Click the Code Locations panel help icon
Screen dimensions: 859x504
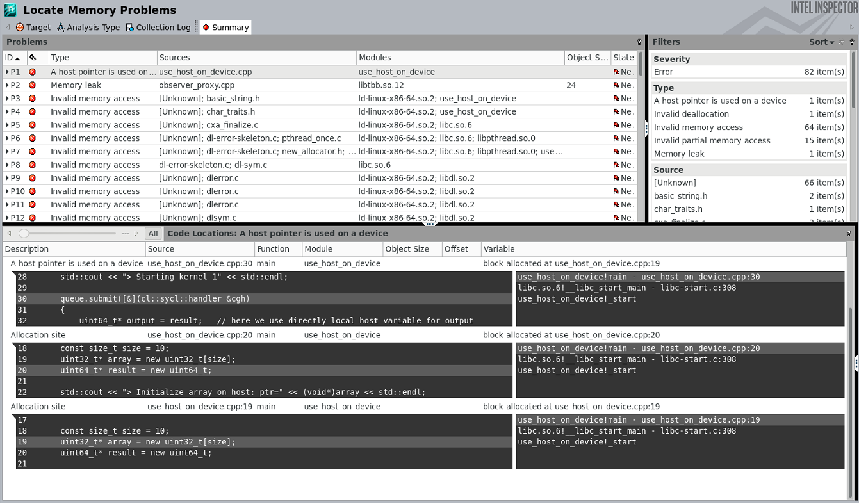850,234
